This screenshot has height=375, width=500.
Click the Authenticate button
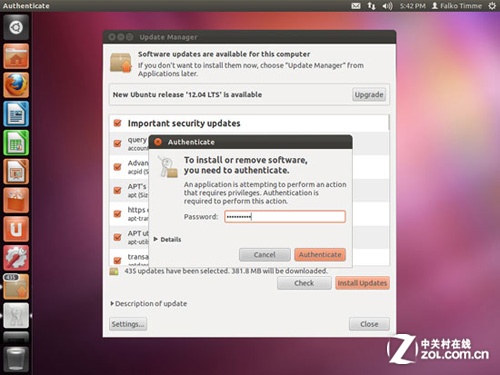pyautogui.click(x=320, y=255)
